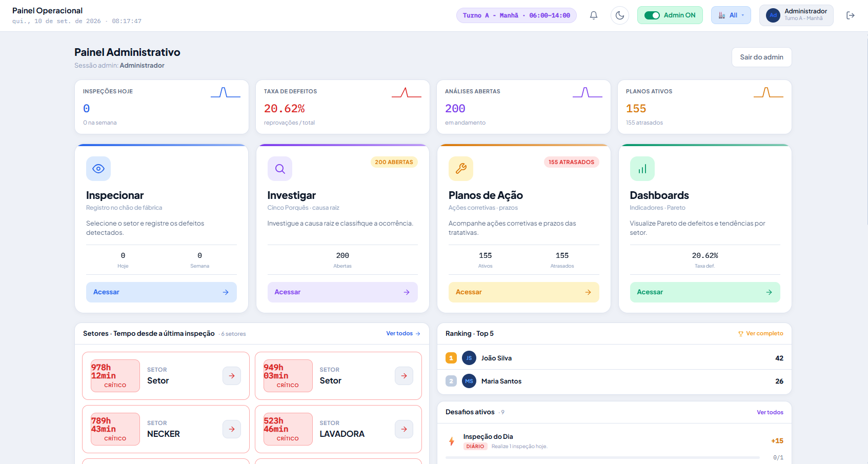Click the Inspeção do Dia challenge title
This screenshot has width=868, height=464.
pos(488,437)
